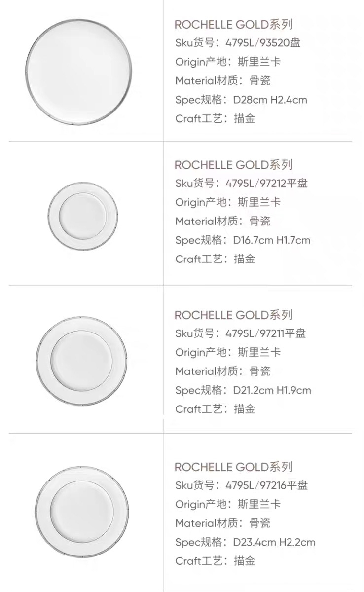Select the D16.7cm H1.7cm spec line
The width and height of the screenshot is (364, 592).
243,240
